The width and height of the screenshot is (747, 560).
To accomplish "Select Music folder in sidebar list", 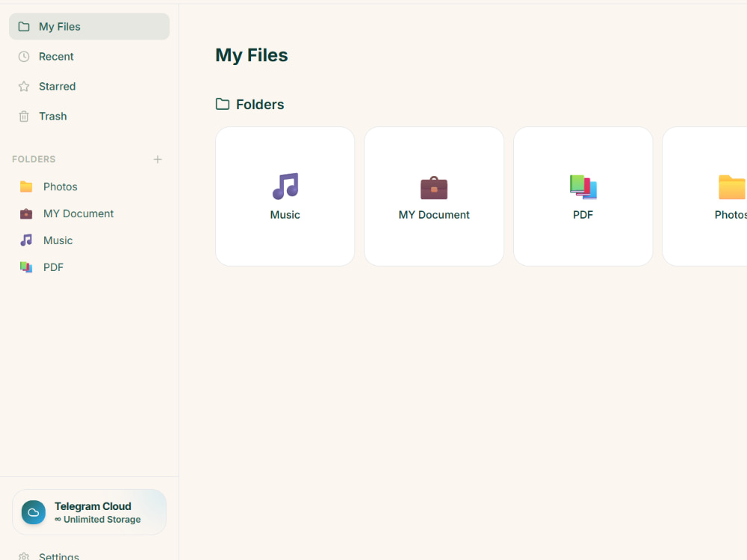I will [x=89, y=240].
